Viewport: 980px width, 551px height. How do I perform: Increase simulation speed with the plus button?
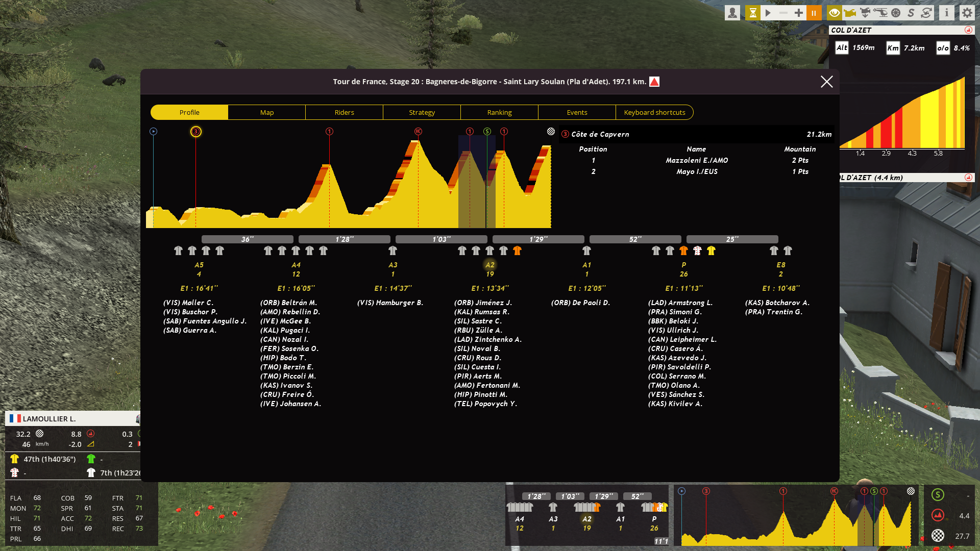pos(799,13)
